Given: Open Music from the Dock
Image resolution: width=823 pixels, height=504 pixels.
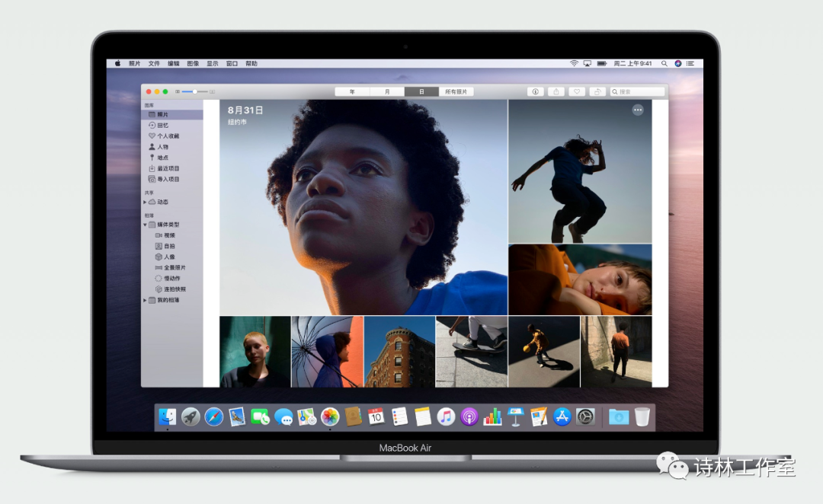Looking at the screenshot, I should click(446, 417).
